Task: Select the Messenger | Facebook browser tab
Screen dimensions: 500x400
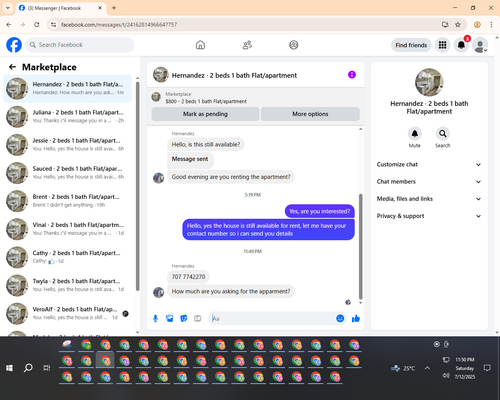Action: click(x=61, y=8)
